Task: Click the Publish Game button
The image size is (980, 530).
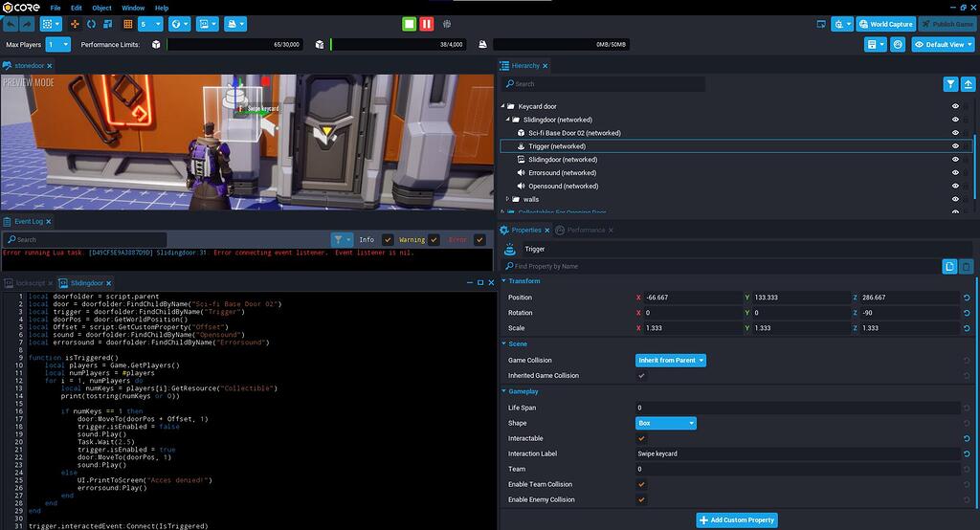Action: (x=947, y=24)
